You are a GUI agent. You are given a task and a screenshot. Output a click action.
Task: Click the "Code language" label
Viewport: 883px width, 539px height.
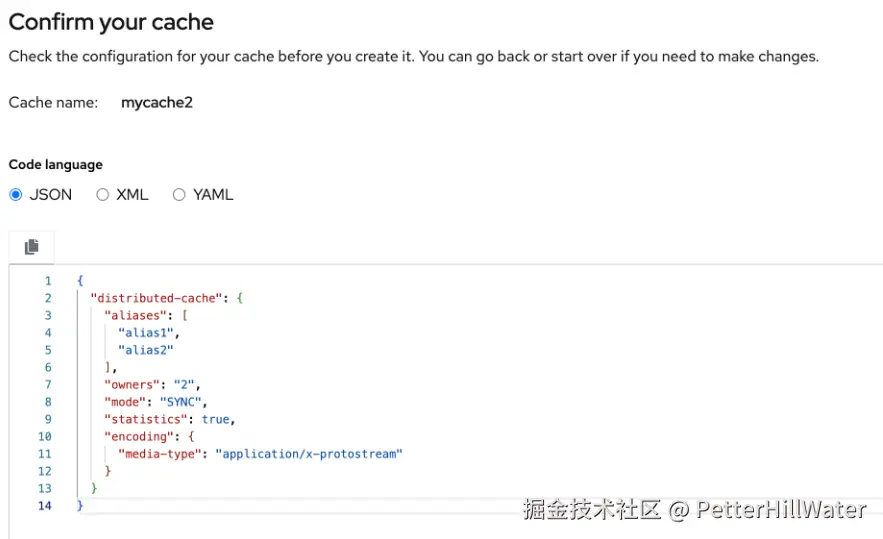(x=55, y=164)
